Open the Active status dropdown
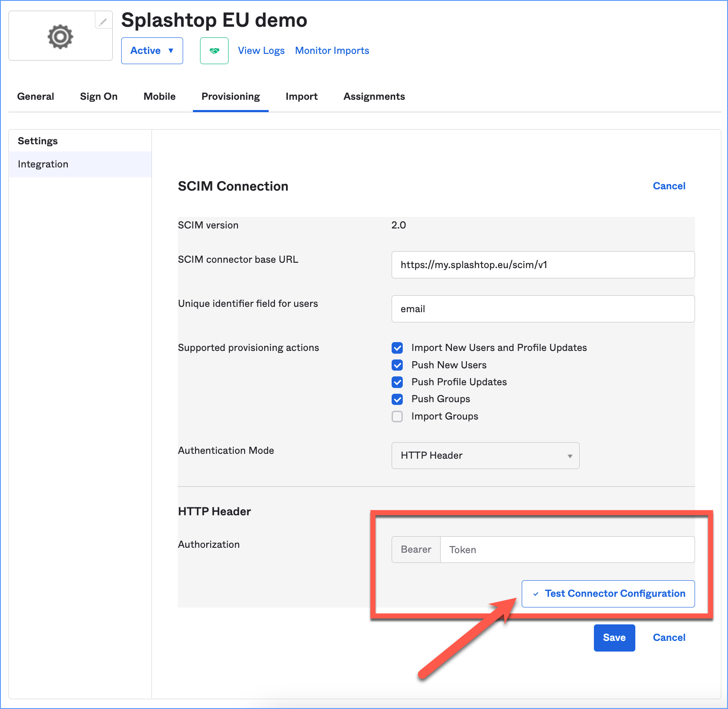 pyautogui.click(x=152, y=51)
